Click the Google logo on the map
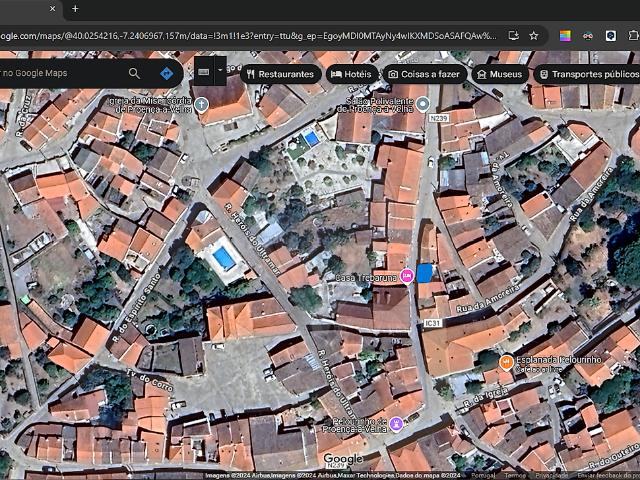Image resolution: width=640 pixels, height=480 pixels. pyautogui.click(x=343, y=459)
